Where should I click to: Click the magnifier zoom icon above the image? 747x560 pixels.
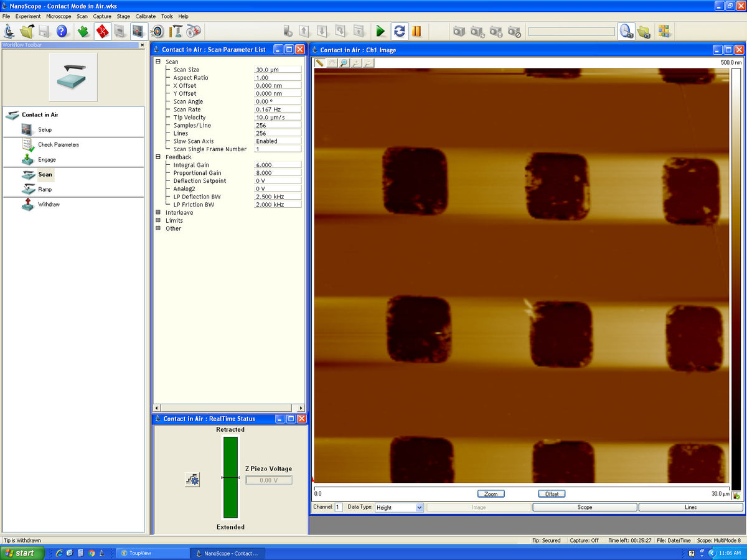point(344,63)
